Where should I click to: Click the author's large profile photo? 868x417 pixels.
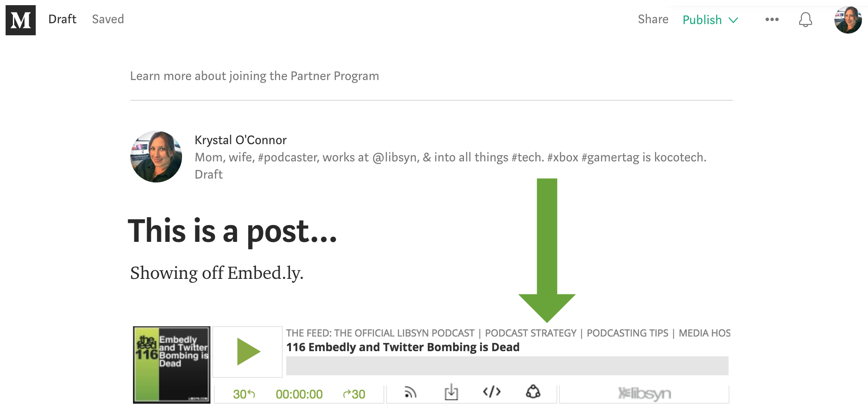click(x=156, y=157)
